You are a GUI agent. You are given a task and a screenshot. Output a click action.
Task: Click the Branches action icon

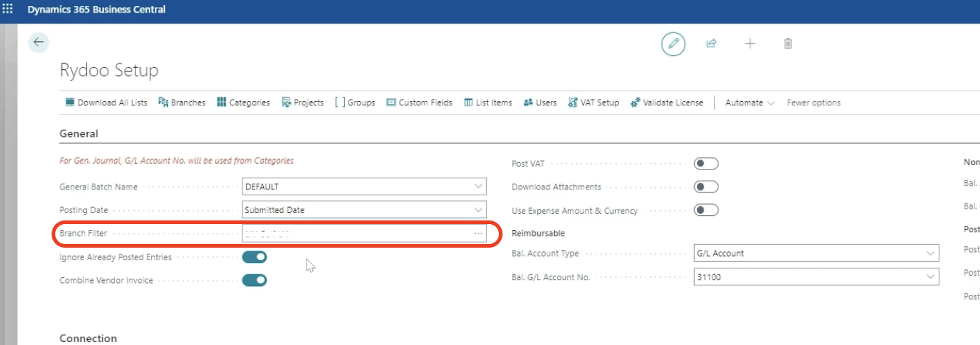tap(164, 102)
